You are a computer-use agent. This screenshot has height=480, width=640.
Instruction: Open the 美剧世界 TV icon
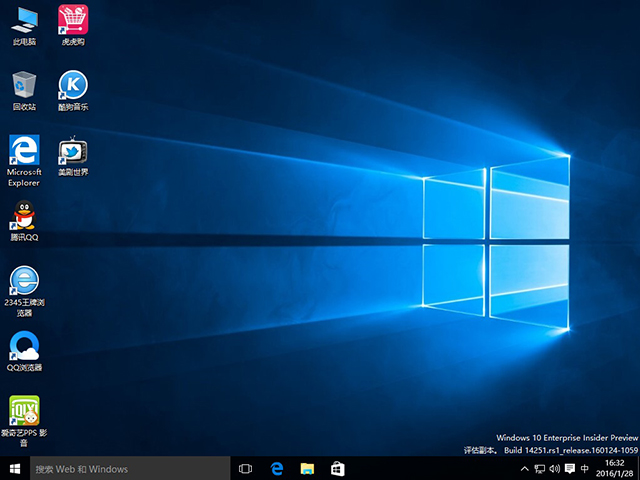[x=72, y=150]
